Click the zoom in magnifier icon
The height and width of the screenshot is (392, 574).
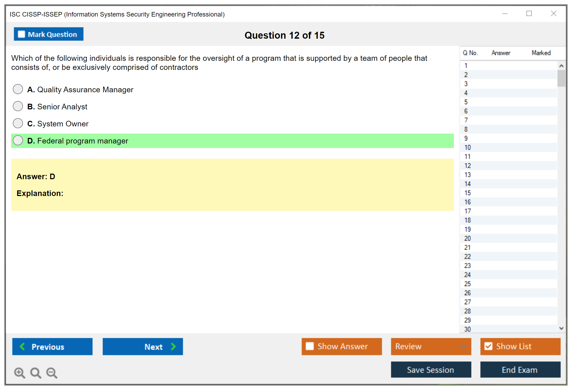[x=19, y=373]
